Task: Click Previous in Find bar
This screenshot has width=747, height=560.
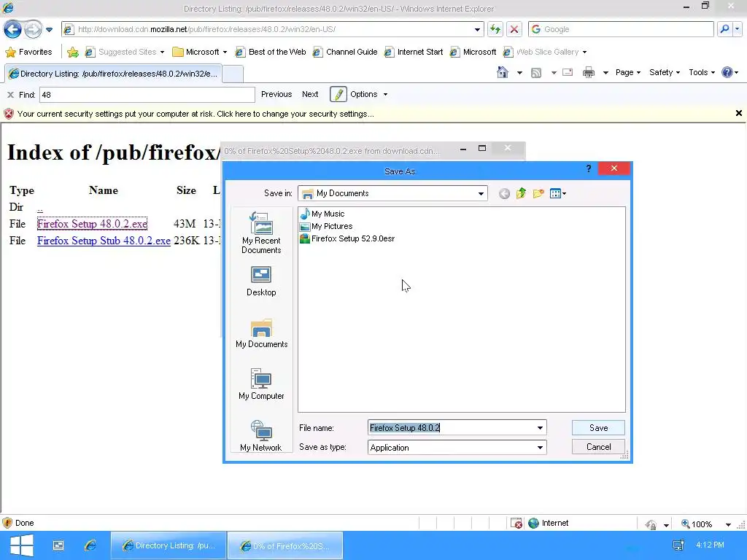Action: tap(276, 94)
